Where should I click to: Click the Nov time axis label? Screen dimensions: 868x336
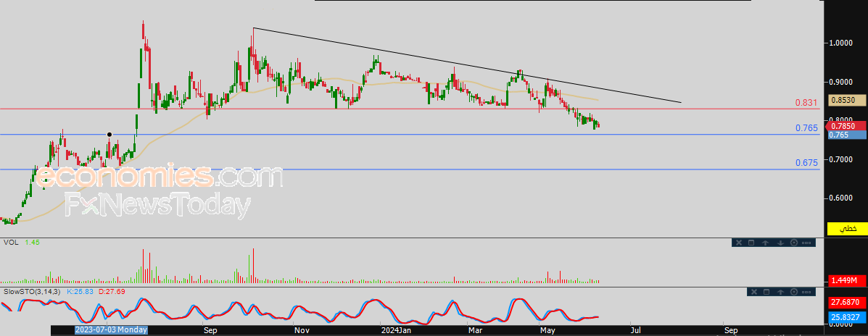coord(301,330)
